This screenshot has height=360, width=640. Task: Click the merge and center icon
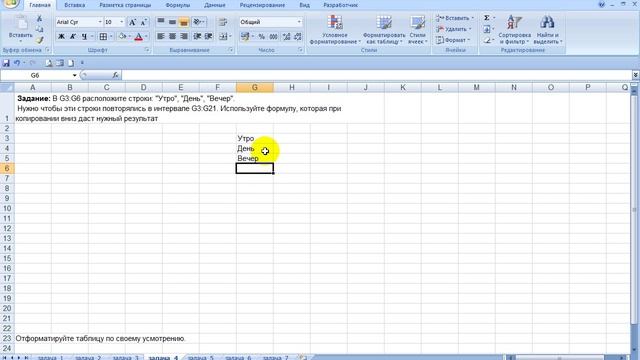pyautogui.click(x=223, y=37)
